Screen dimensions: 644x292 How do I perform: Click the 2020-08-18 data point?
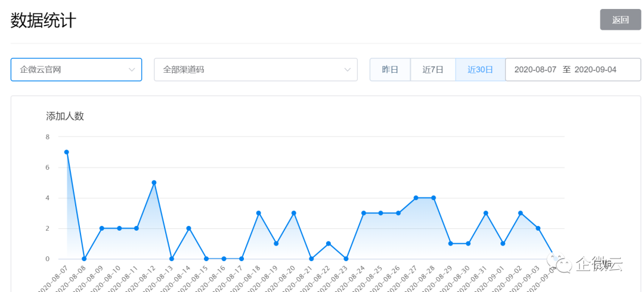[x=259, y=213]
